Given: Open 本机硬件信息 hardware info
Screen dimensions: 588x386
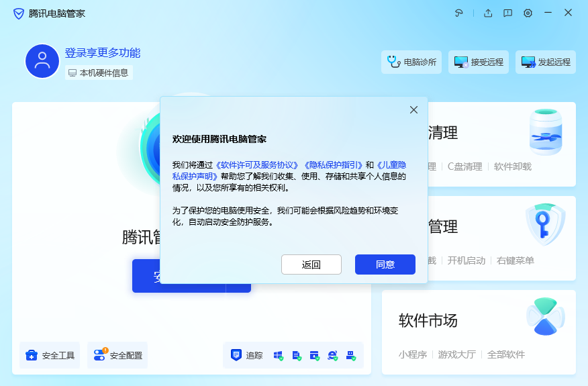Looking at the screenshot, I should coord(98,73).
